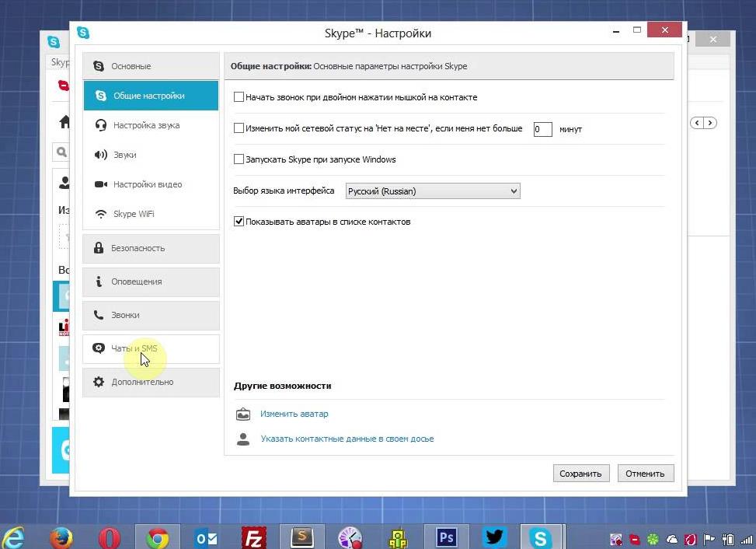Click the right arrow in background window

[709, 123]
